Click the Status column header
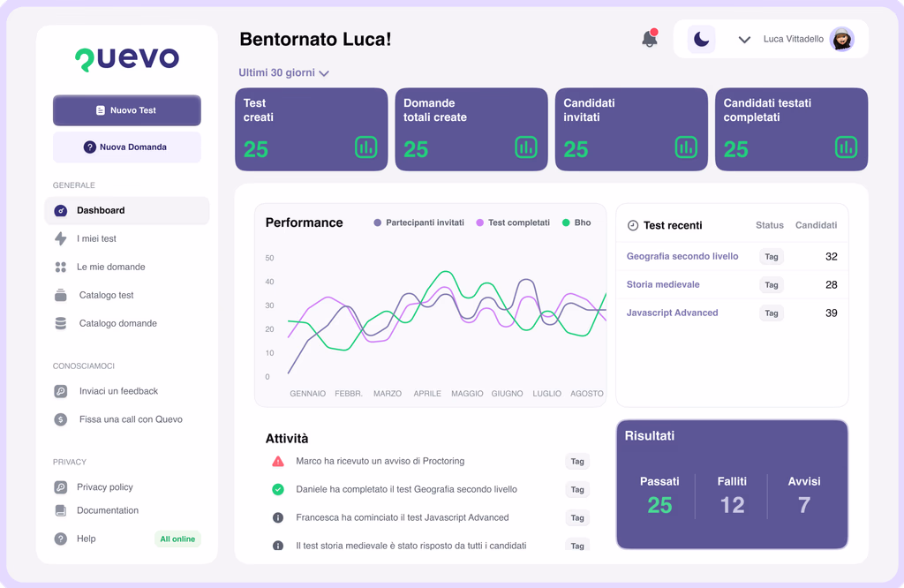This screenshot has height=588, width=904. click(770, 225)
